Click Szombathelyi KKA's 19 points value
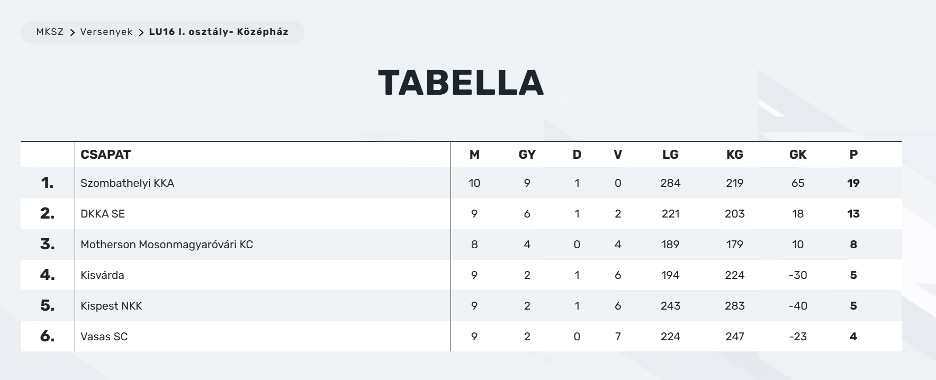 (853, 183)
